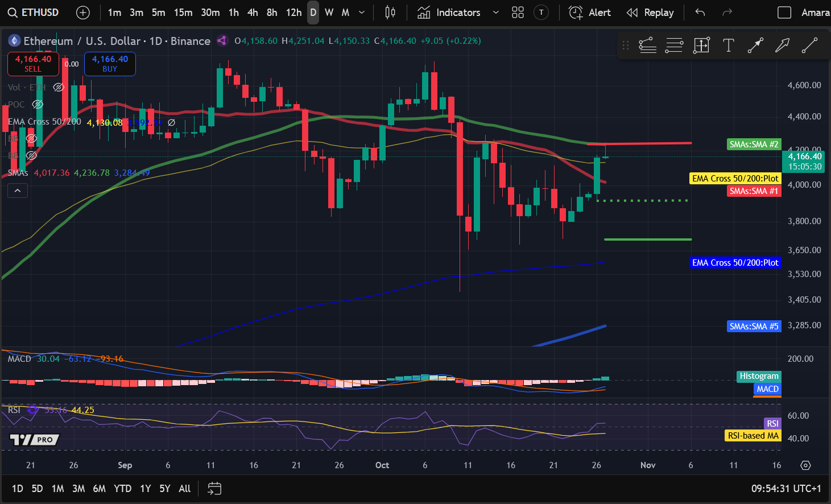This screenshot has height=504, width=831.
Task: Expand the timeframe dropdown next to M
Action: [361, 12]
